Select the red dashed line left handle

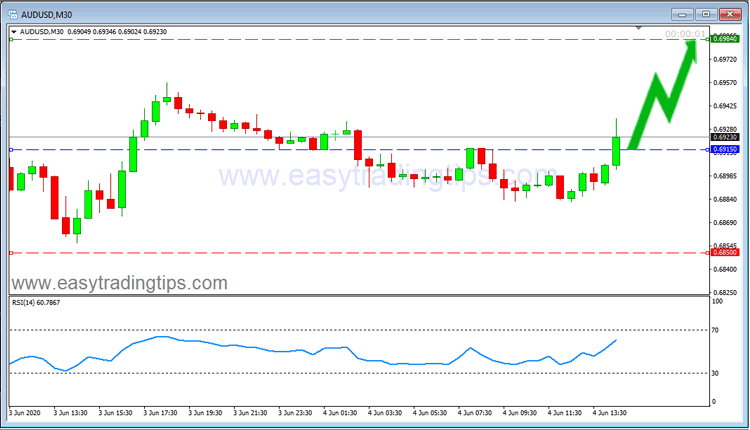[x=10, y=253]
